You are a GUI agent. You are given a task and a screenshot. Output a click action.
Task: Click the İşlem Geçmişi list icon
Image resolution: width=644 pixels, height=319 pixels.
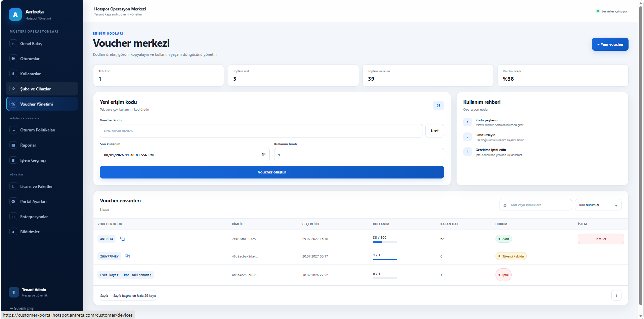[x=13, y=160]
